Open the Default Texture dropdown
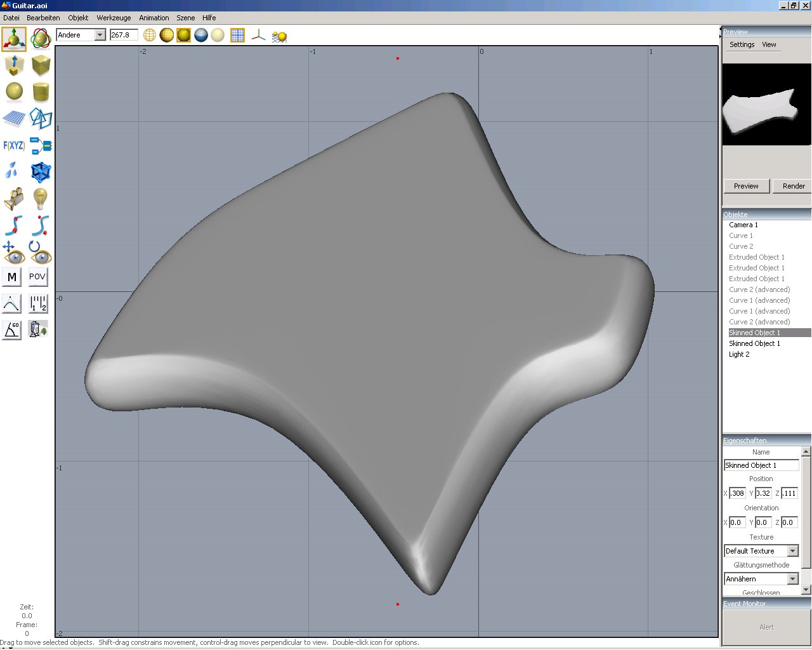The height and width of the screenshot is (650, 812). [x=761, y=551]
